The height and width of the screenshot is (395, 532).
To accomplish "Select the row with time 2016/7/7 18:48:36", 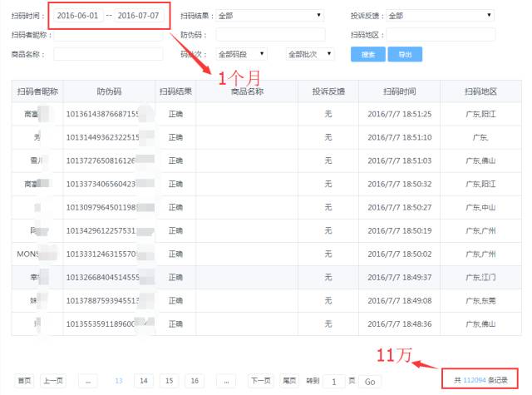I will [x=267, y=324].
